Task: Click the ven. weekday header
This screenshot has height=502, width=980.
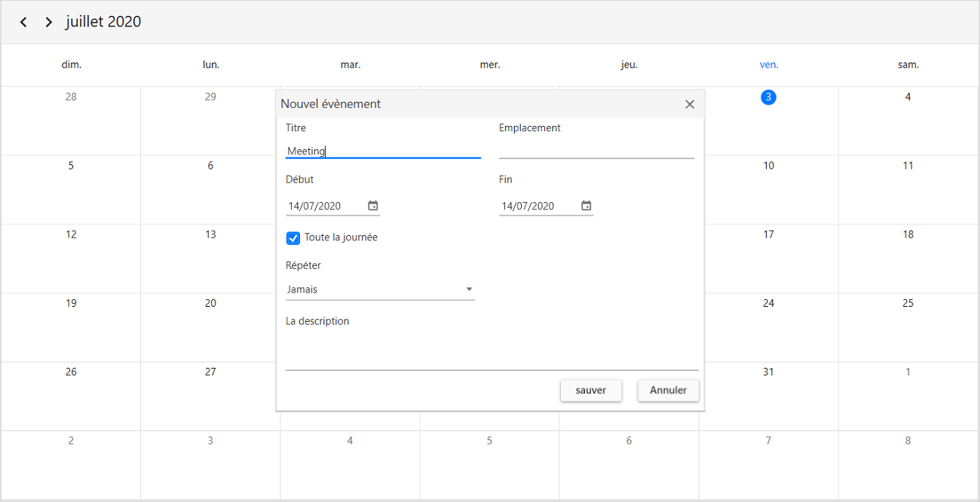Action: (769, 65)
